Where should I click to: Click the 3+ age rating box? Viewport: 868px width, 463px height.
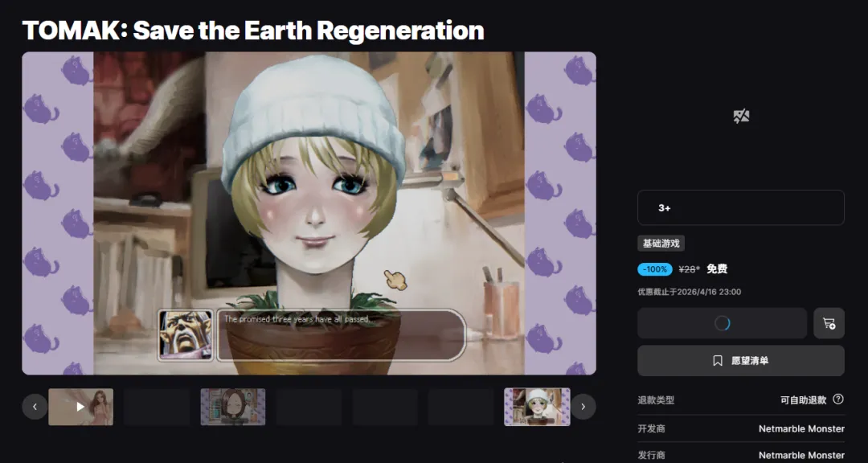(741, 207)
